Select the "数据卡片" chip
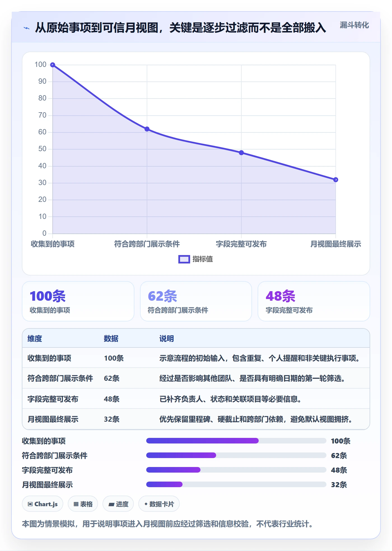The height and width of the screenshot is (551, 392). click(x=159, y=504)
